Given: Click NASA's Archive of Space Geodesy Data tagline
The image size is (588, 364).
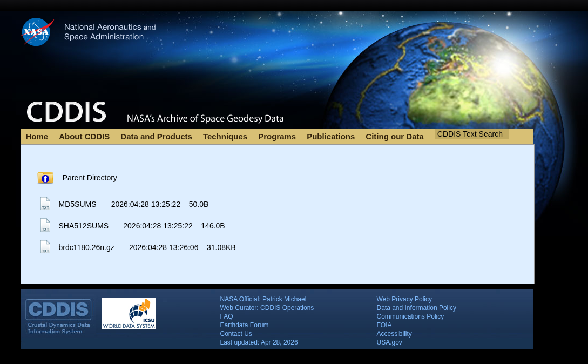Looking at the screenshot, I should click(205, 119).
